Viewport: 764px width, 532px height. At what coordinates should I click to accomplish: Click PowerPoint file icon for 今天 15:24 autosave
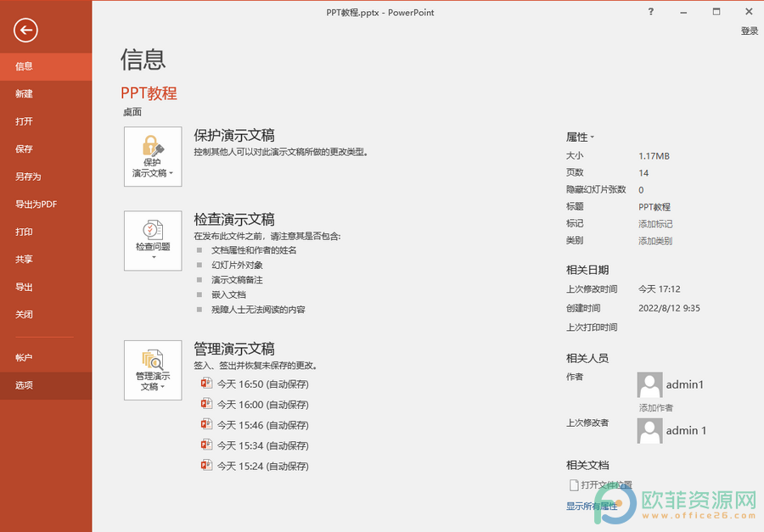coord(206,465)
